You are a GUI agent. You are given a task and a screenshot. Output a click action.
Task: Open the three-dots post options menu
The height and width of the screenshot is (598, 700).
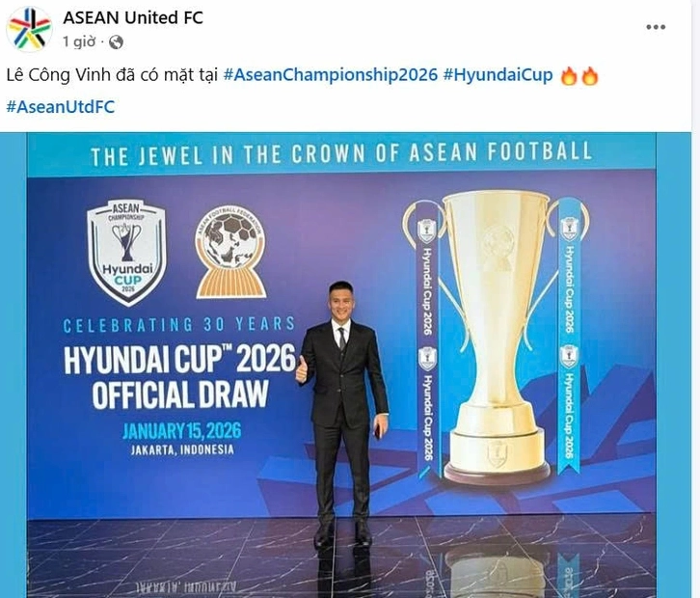point(656,27)
